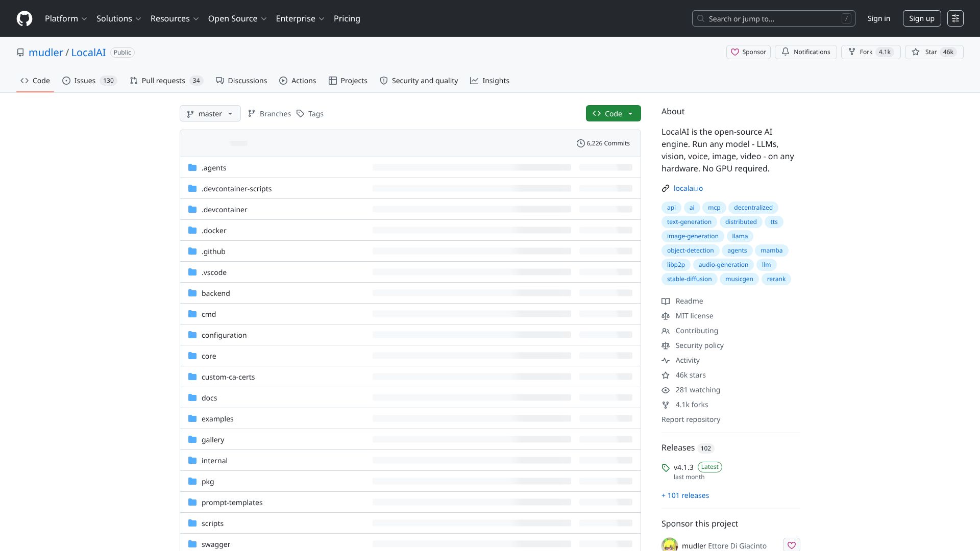Click the commits history clock icon
The height and width of the screenshot is (551, 980).
click(x=580, y=143)
